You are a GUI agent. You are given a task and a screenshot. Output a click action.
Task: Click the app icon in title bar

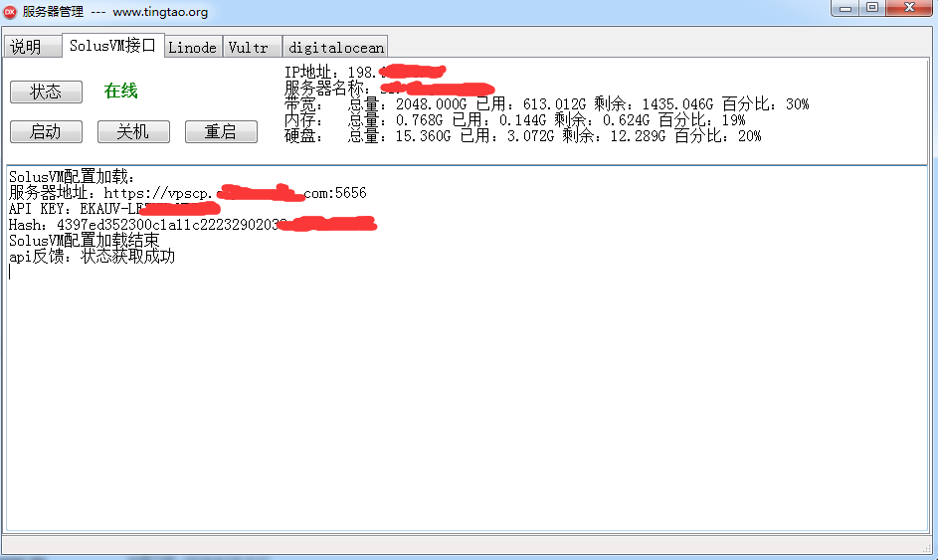pos(10,11)
